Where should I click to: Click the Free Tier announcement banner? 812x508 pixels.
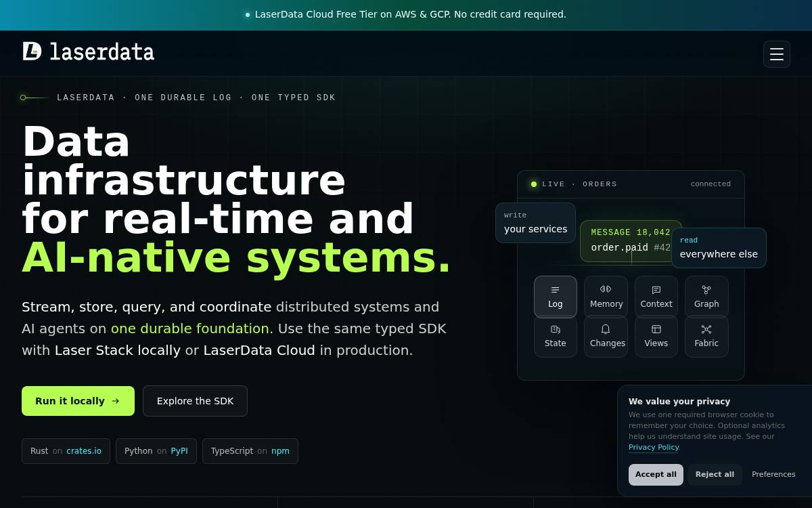point(406,14)
